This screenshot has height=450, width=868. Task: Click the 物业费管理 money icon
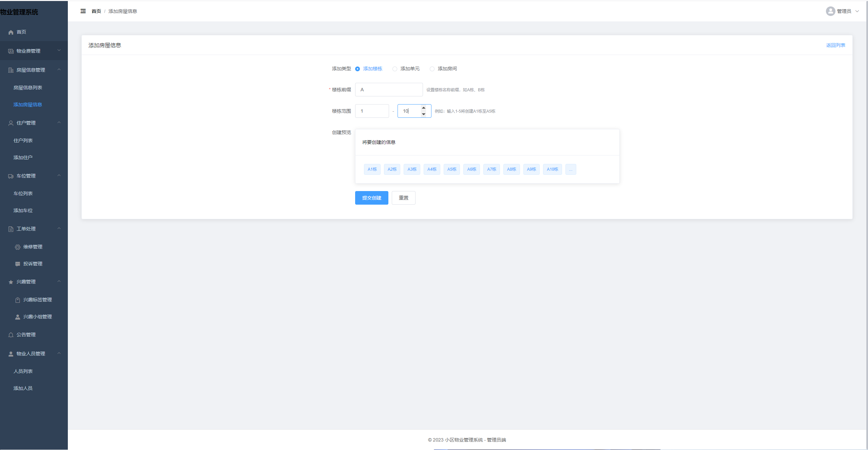pyautogui.click(x=11, y=51)
